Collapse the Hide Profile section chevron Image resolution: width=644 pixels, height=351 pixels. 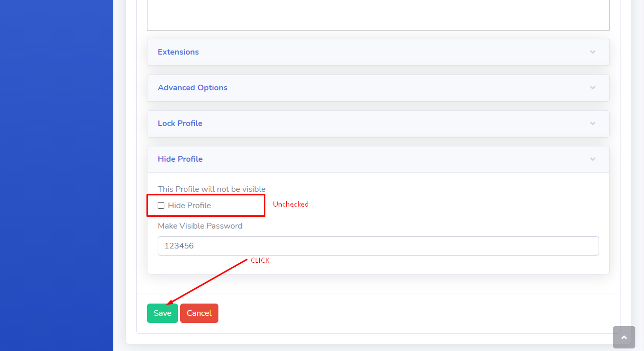[592, 159]
